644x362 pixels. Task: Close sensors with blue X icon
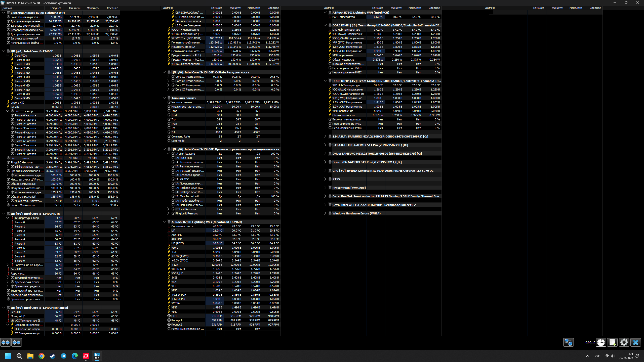coord(635,342)
